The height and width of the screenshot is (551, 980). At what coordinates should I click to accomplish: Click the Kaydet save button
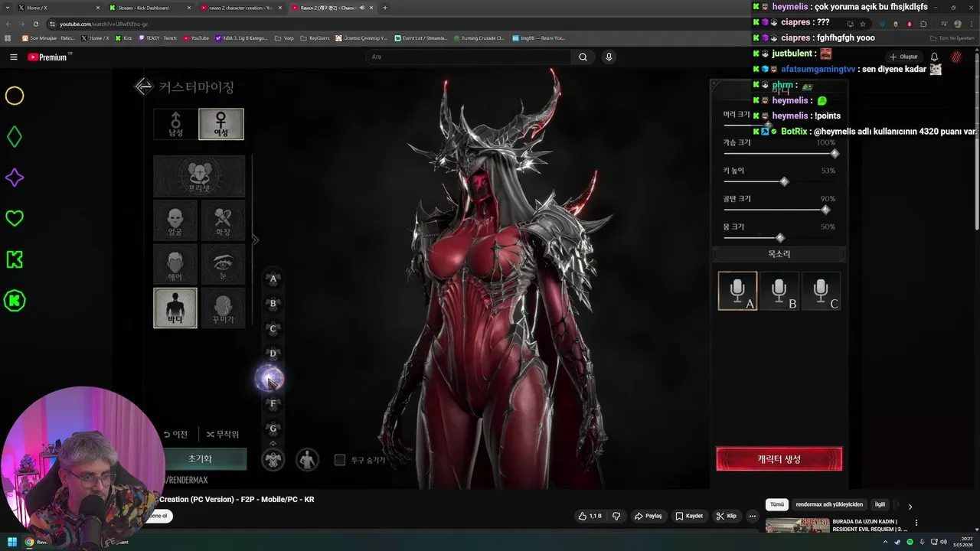point(689,516)
